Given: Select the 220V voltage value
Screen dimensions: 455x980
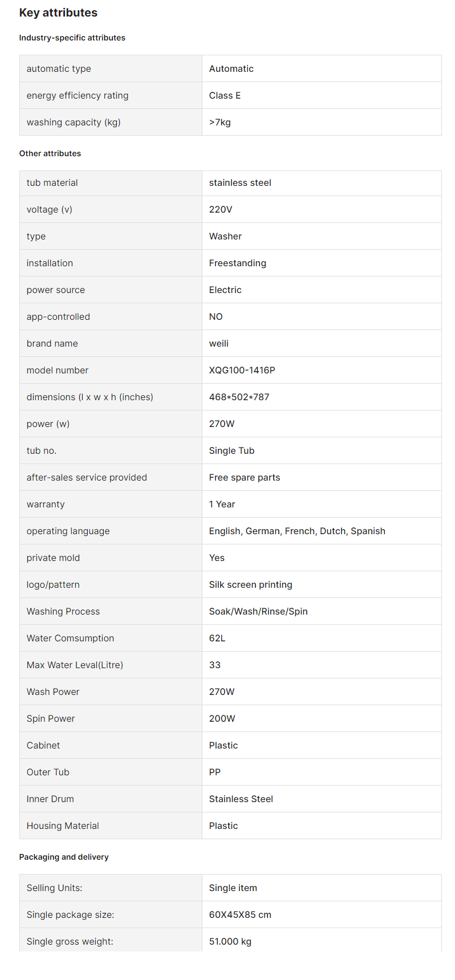Looking at the screenshot, I should pyautogui.click(x=221, y=209).
